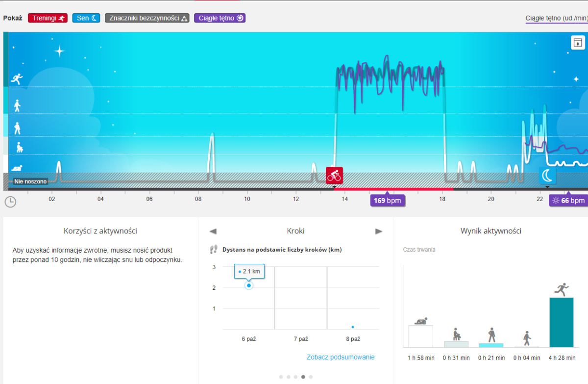Toggle the Sen sleep filter
This screenshot has width=588, height=384.
(x=86, y=18)
